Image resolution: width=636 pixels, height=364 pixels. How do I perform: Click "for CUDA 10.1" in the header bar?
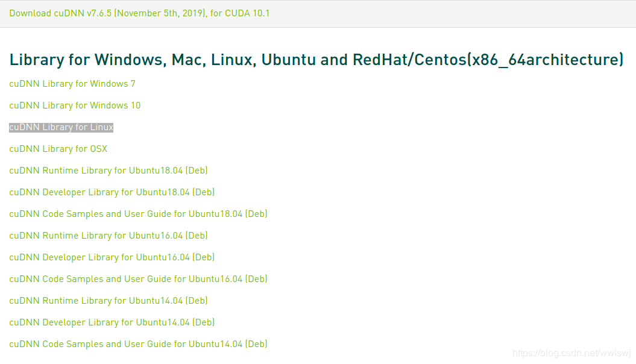pyautogui.click(x=239, y=13)
